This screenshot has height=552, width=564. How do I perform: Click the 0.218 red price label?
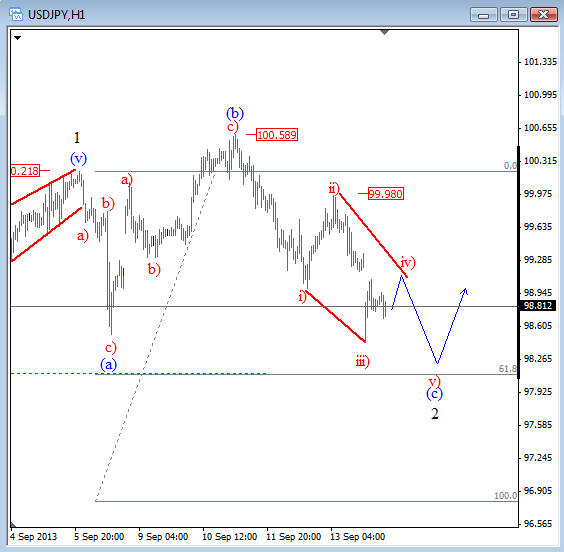(x=25, y=170)
